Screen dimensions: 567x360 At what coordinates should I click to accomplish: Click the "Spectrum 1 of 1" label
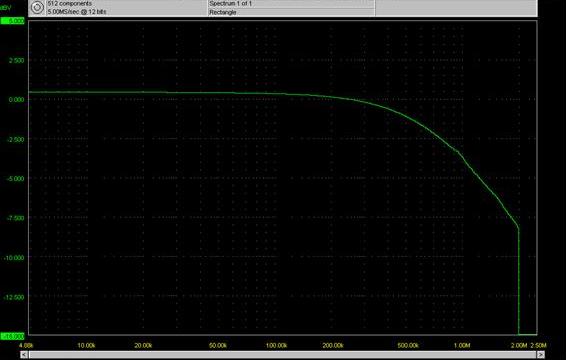click(230, 4)
